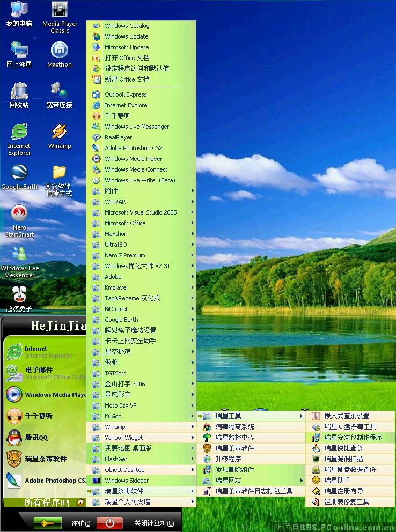Expand the 瑞星个人防火墙 group
Image resolution: width=396 pixels, height=532 pixels.
pyautogui.click(x=141, y=502)
